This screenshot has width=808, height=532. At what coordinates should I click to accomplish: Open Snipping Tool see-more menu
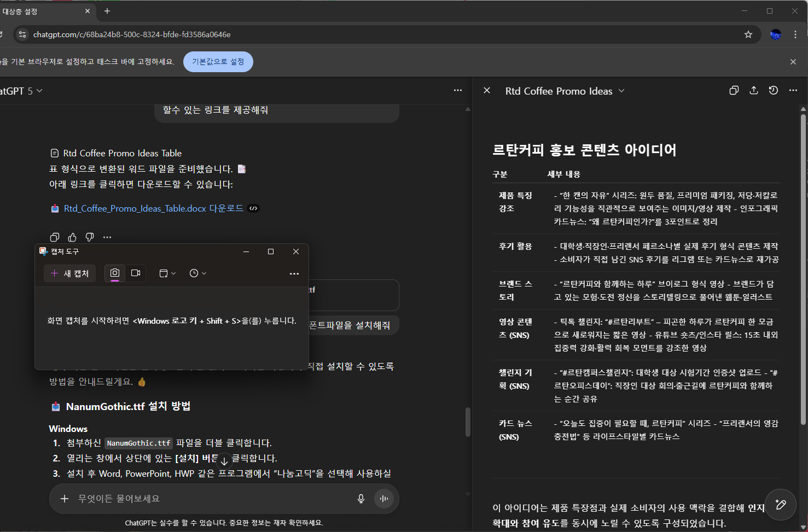(294, 273)
